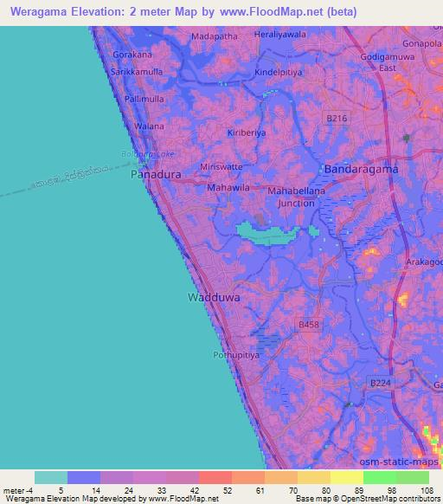Click the B458 road shield
This screenshot has height=504, width=443.
pos(309,325)
